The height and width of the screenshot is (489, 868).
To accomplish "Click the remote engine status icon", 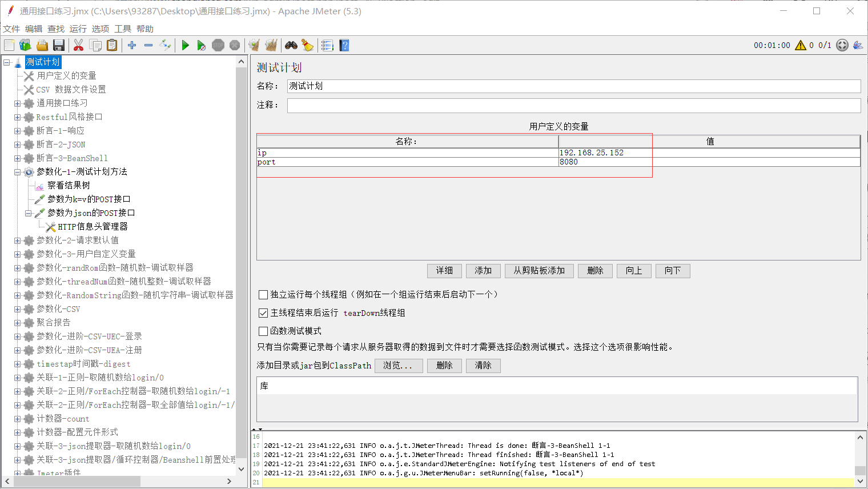I will [x=842, y=45].
